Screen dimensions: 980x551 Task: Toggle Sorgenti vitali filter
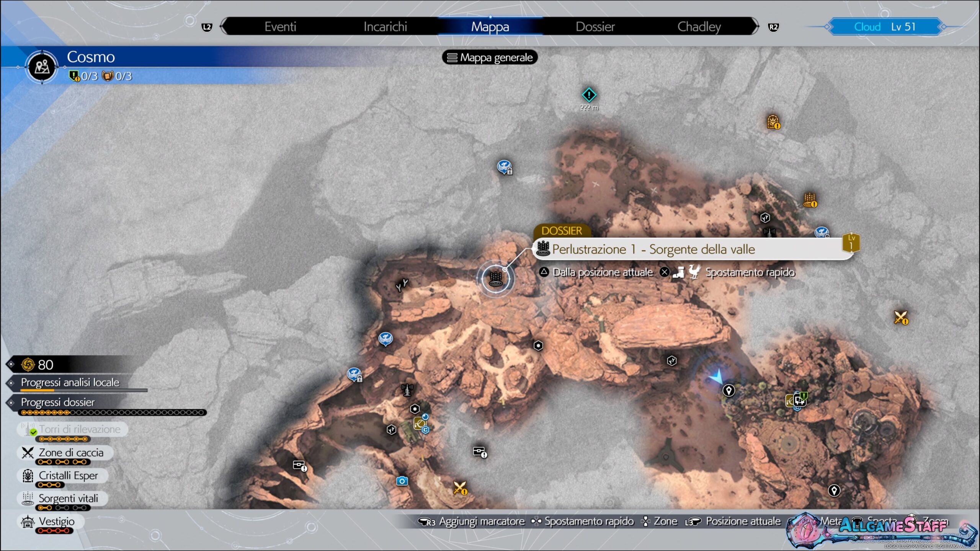tap(62, 499)
